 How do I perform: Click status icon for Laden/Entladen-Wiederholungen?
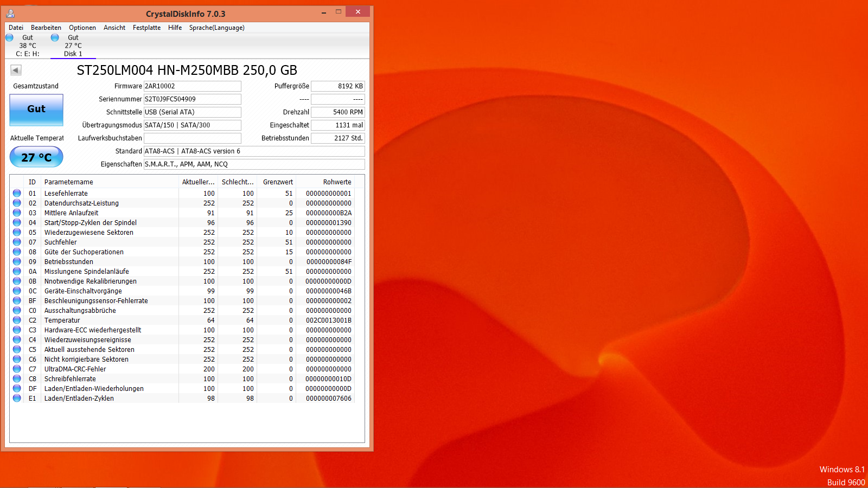17,388
